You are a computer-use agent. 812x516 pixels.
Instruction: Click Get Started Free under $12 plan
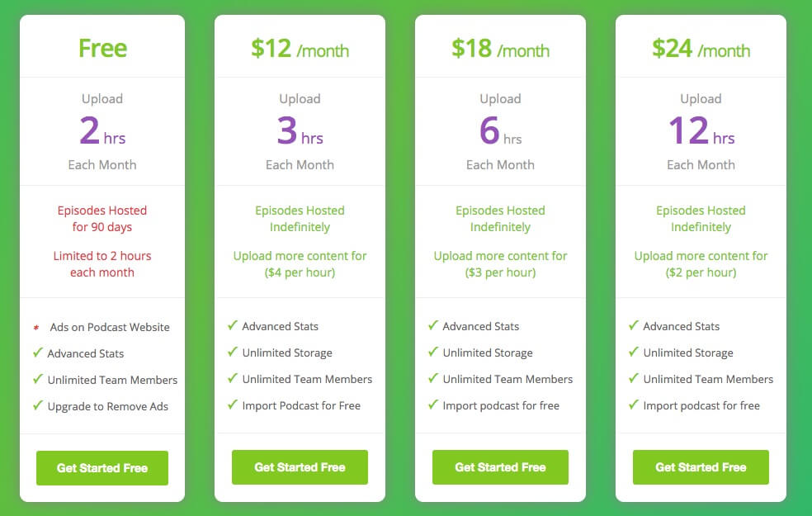point(300,467)
